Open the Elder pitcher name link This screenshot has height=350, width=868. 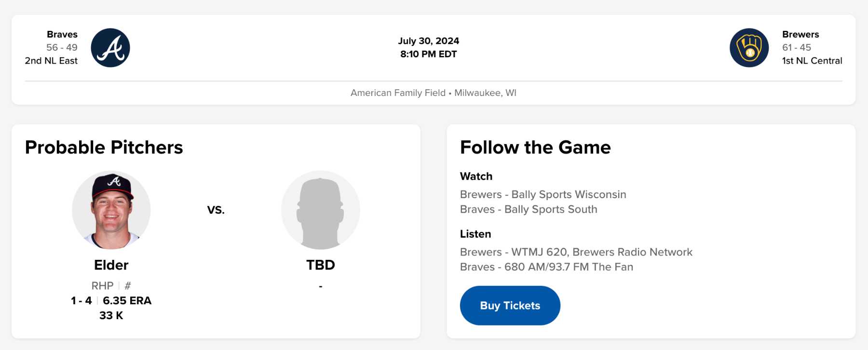111,265
